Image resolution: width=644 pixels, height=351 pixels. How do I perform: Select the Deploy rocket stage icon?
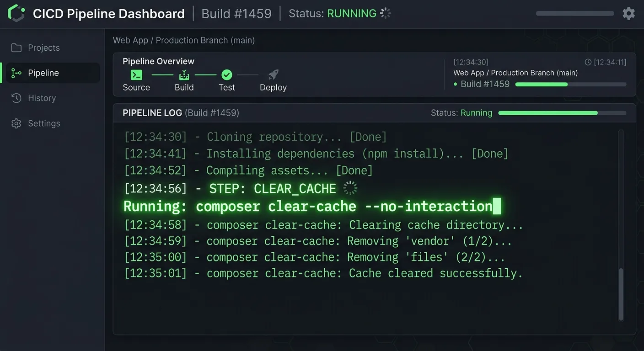click(274, 74)
